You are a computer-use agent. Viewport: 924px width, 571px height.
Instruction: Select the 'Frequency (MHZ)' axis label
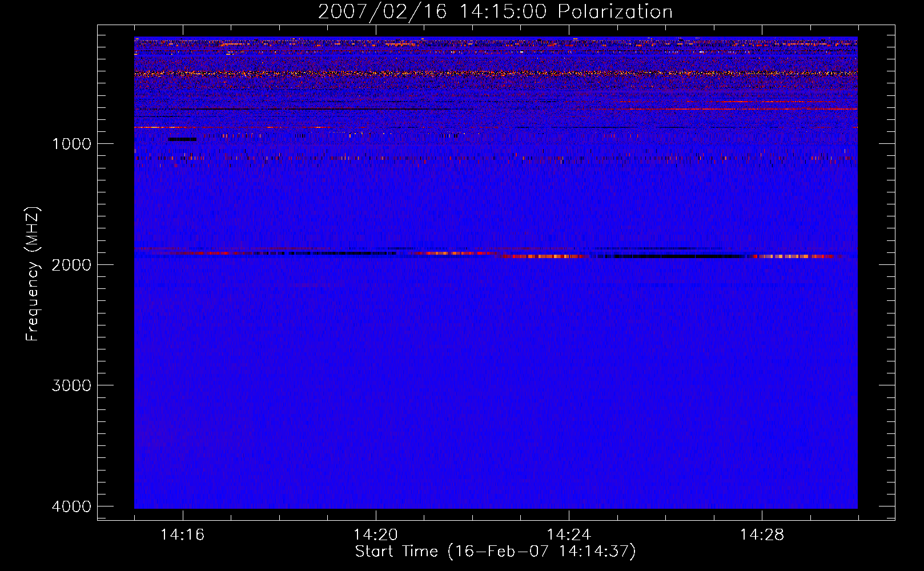33,274
